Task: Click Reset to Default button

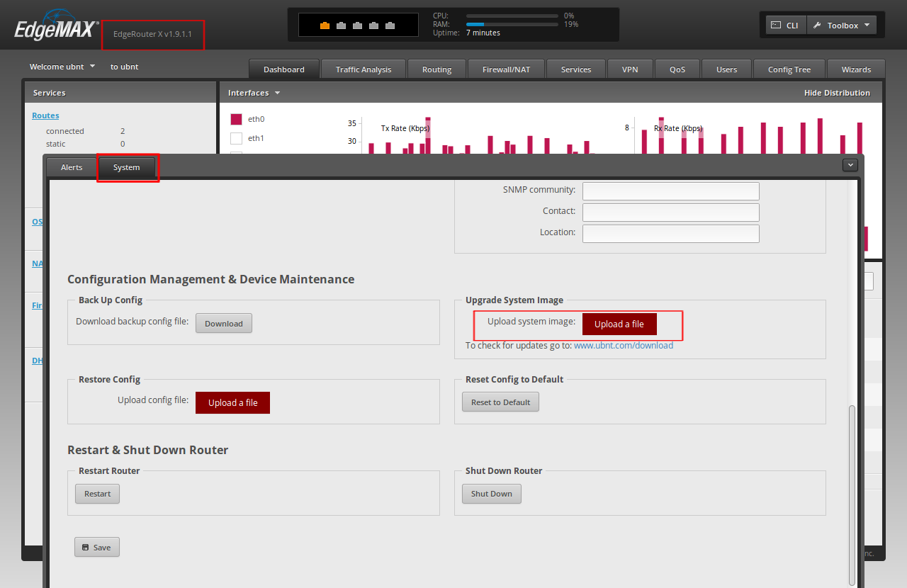Action: point(501,402)
